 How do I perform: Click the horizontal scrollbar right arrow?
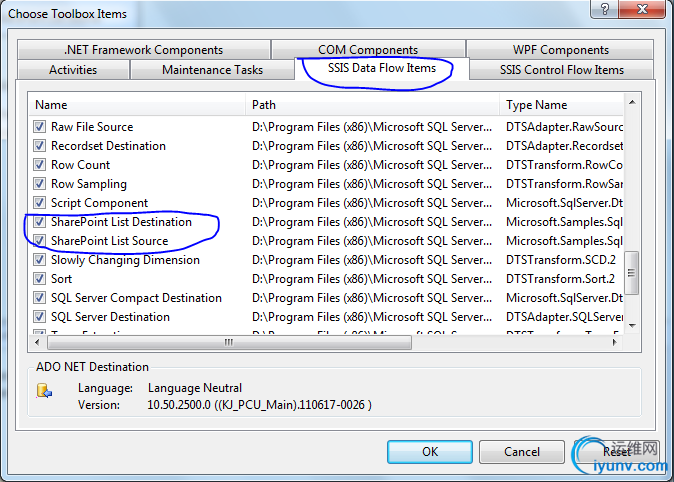615,343
